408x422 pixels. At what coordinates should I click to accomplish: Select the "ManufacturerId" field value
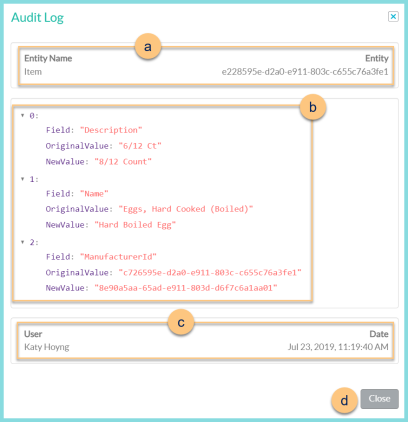tap(118, 257)
